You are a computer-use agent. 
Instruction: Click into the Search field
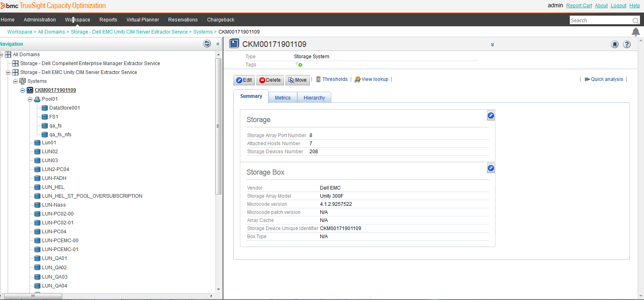point(601,21)
